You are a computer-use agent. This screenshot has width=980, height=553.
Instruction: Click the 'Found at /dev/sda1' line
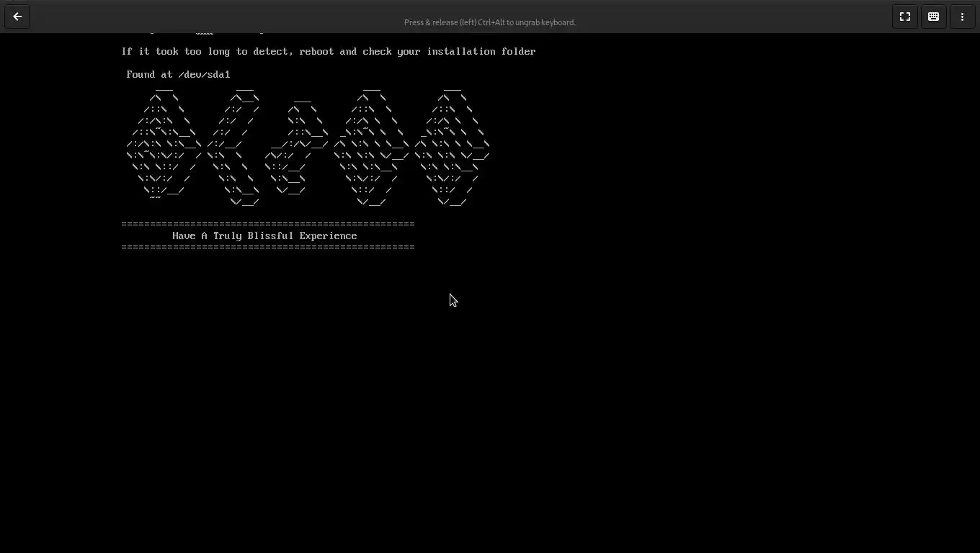click(x=178, y=74)
